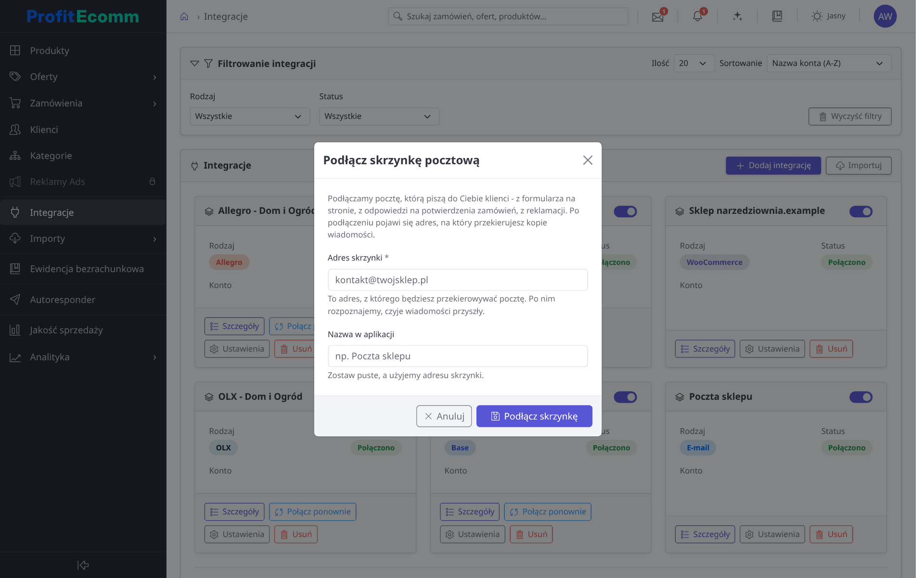Click the AI sparkles icon

[737, 16]
